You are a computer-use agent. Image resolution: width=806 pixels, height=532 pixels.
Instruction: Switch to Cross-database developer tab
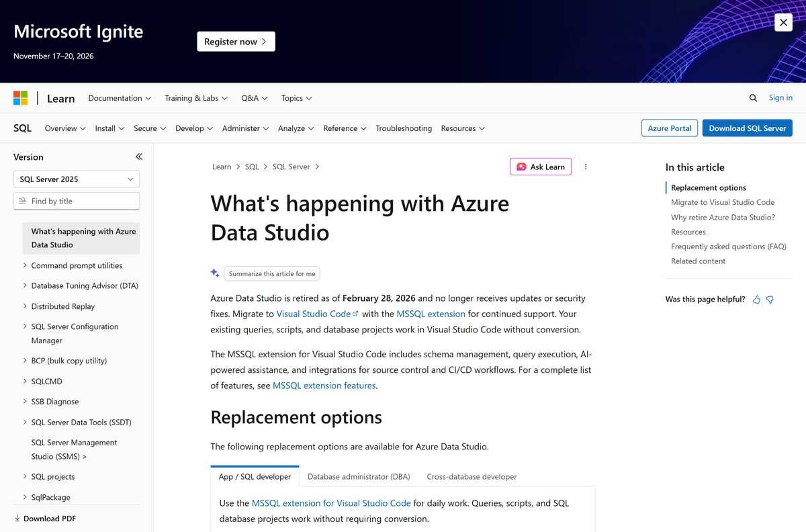pos(472,476)
